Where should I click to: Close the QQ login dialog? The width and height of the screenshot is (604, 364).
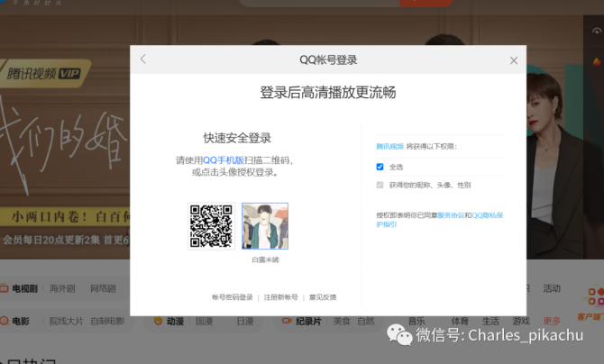click(x=514, y=60)
